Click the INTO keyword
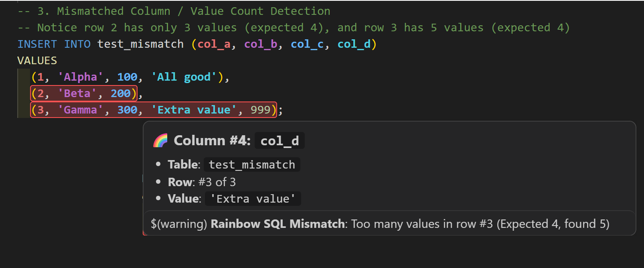Viewport: 644px width, 268px height. pyautogui.click(x=77, y=44)
